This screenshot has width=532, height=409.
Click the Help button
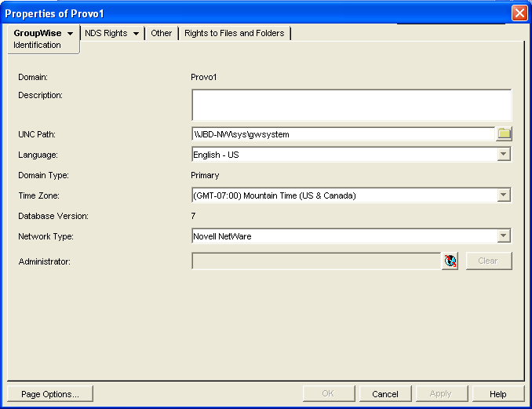pyautogui.click(x=498, y=394)
